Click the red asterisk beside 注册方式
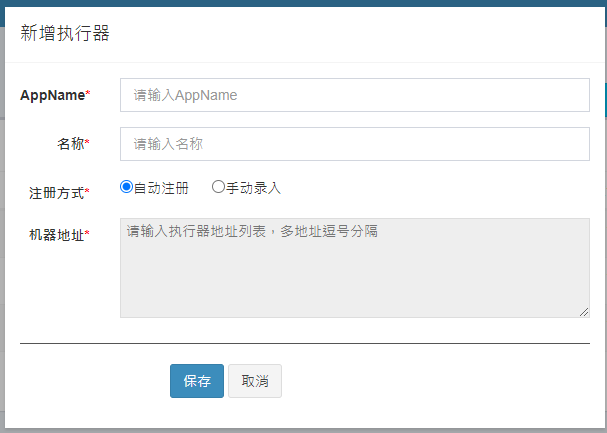Image resolution: width=607 pixels, height=433 pixels. tap(87, 191)
